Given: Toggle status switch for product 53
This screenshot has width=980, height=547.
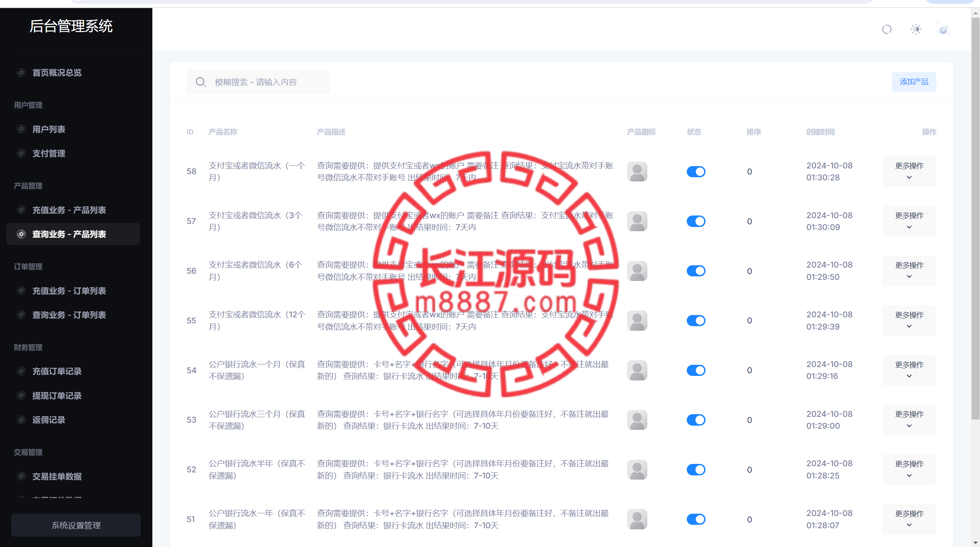Looking at the screenshot, I should click(696, 420).
